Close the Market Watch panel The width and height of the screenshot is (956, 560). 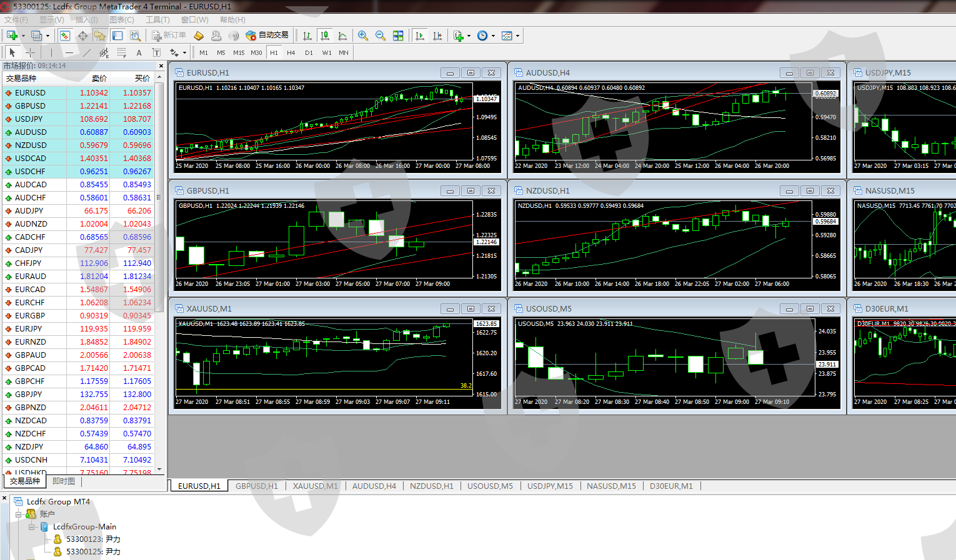click(161, 66)
